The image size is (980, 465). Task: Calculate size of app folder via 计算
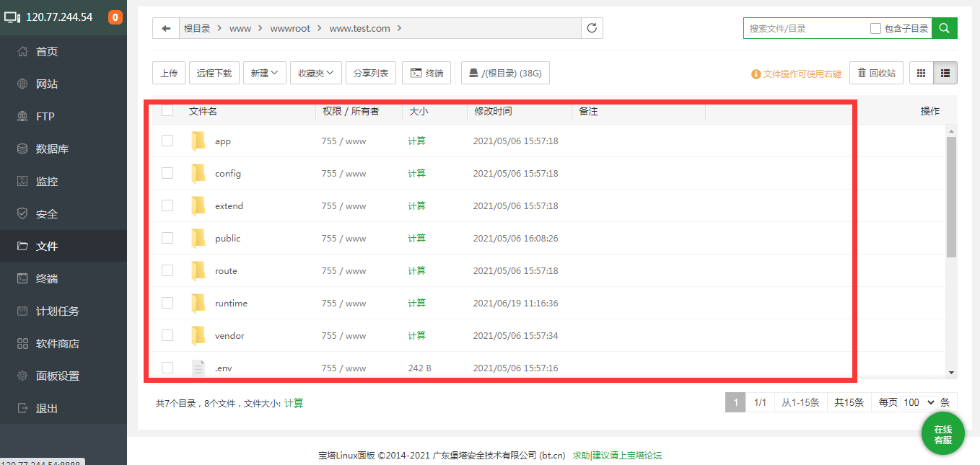[416, 141]
